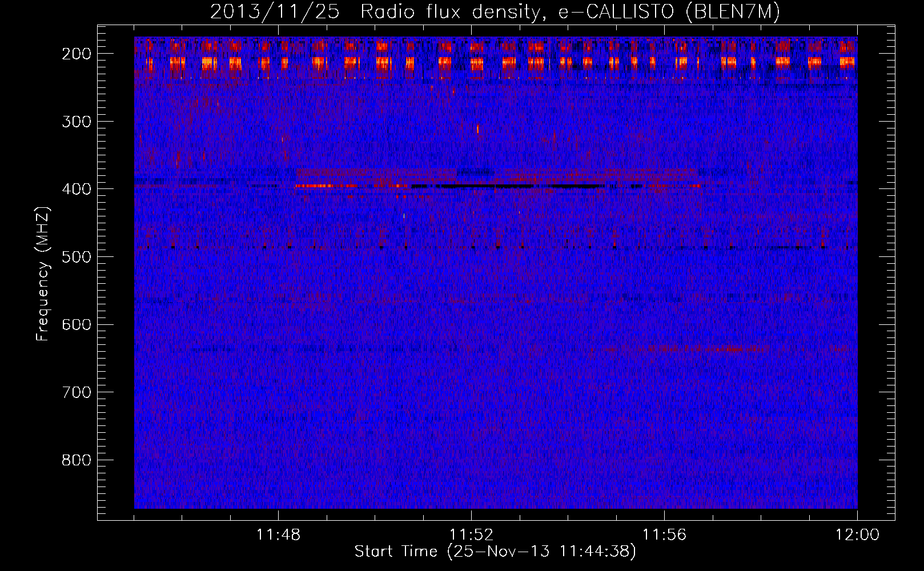Click the 600 frequency tick label
Viewport: 924px width, 571px height.
point(77,324)
